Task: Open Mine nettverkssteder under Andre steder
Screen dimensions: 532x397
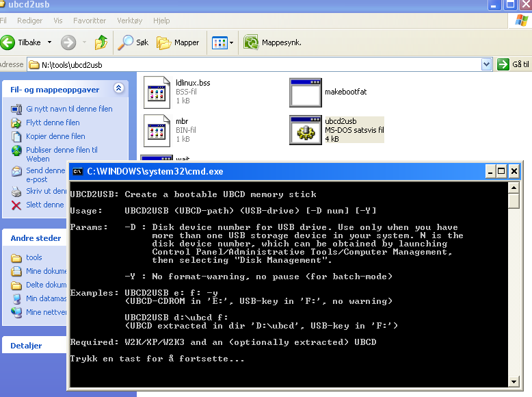Action: pyautogui.click(x=46, y=312)
